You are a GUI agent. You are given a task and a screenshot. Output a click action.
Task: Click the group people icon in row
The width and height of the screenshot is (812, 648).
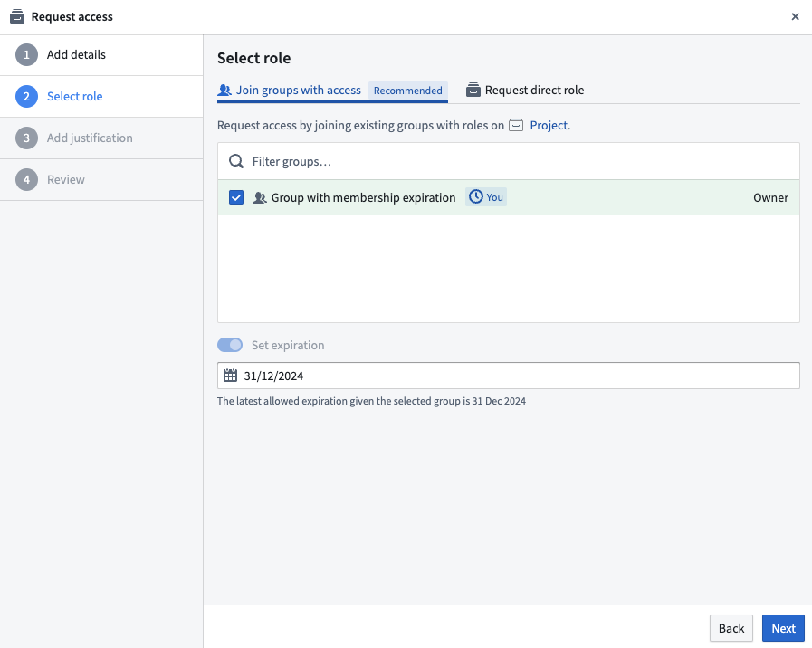point(260,197)
